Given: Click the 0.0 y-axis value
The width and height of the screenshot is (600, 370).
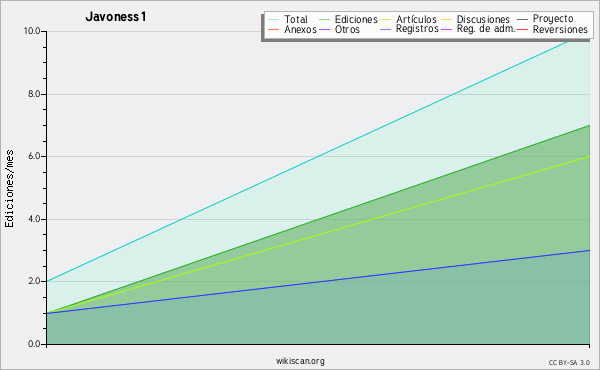Looking at the screenshot, I should coord(34,344).
